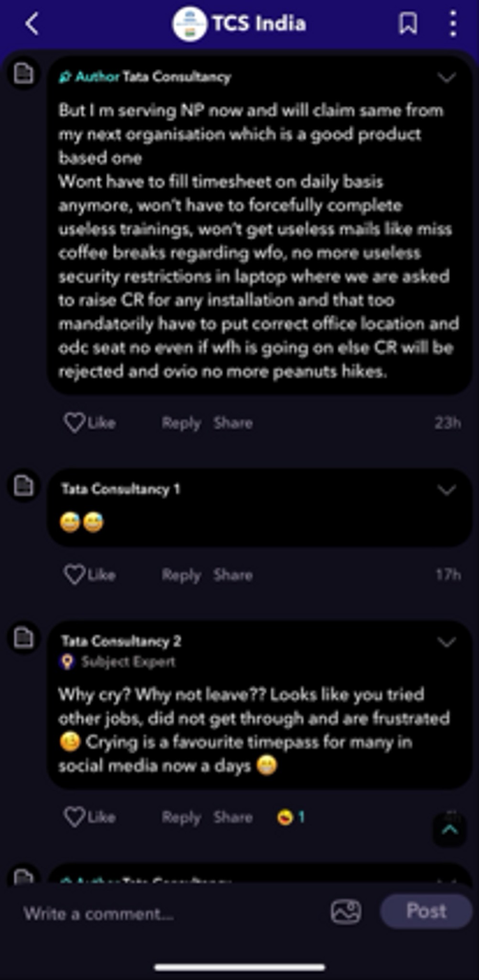479x980 pixels.
Task: Tap the scroll-to-top arrow button
Action: pos(449,830)
